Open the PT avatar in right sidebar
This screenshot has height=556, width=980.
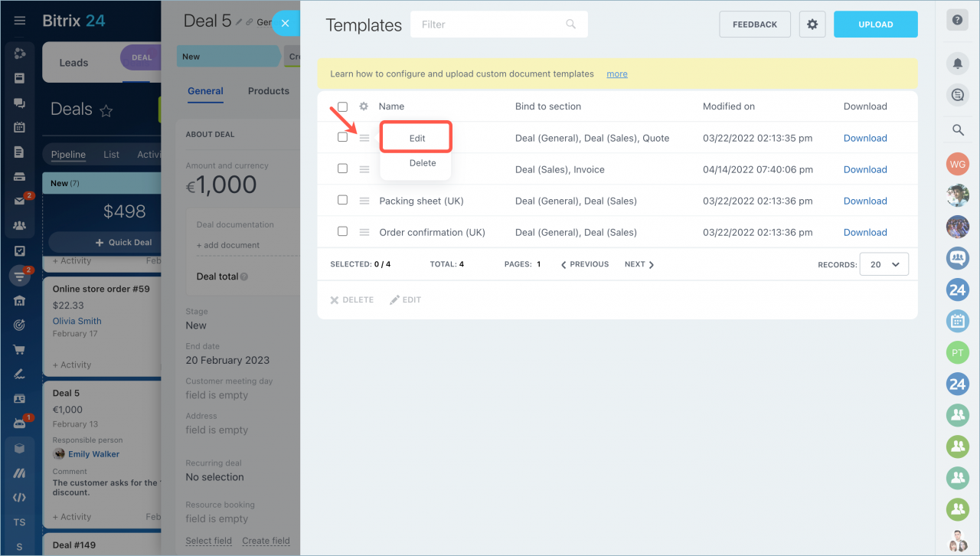coord(958,352)
